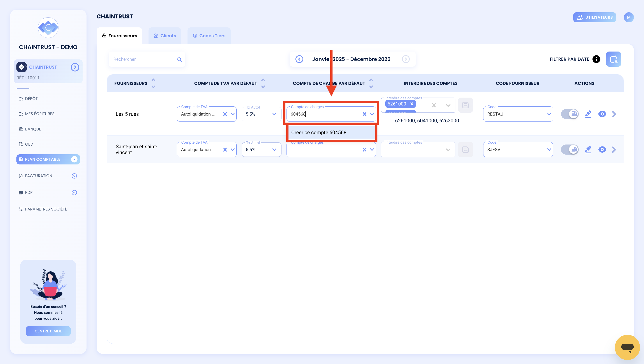Screen dimensions: 644x364
Task: Open the calendar date filter icon
Action: tap(614, 59)
